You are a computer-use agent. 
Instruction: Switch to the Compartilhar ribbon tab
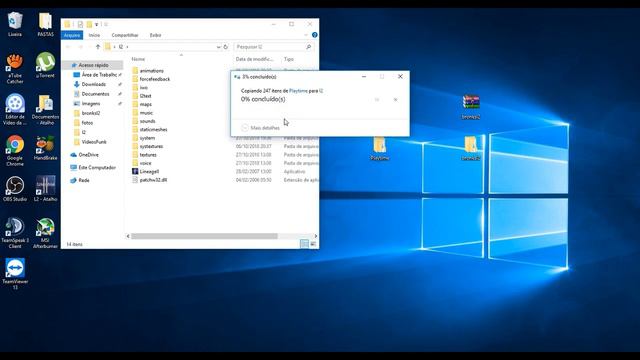coord(125,35)
